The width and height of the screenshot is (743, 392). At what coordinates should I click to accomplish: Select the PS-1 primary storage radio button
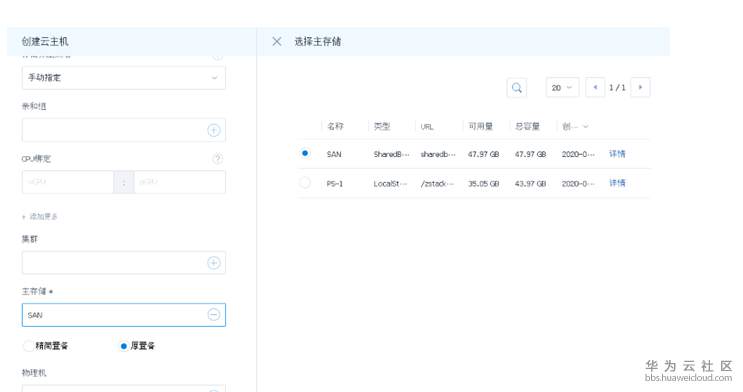(x=305, y=182)
